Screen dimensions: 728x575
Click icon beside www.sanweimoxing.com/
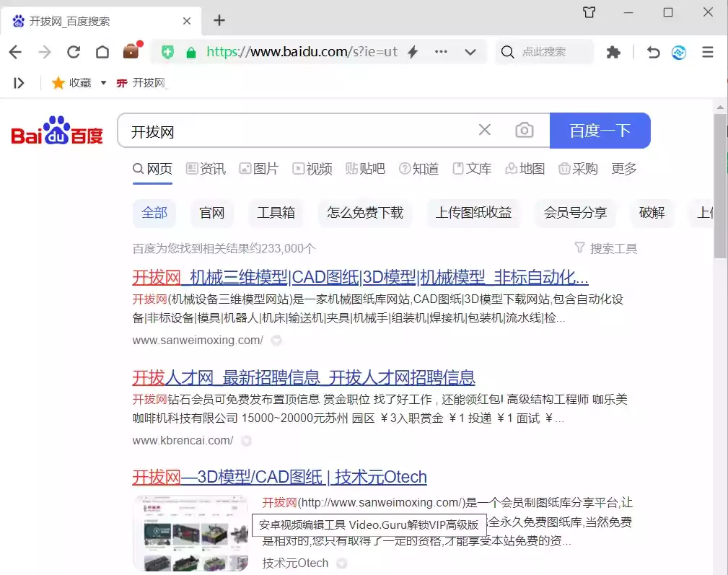(276, 341)
